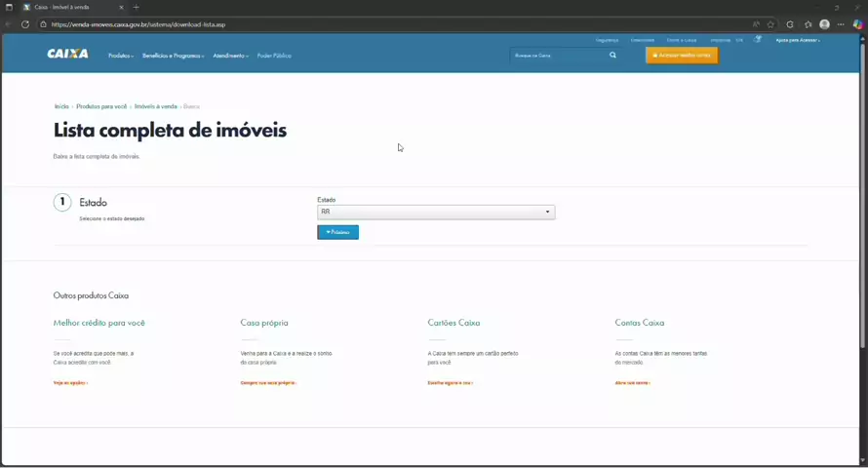Click the CAIXA logo
This screenshot has width=868, height=468.
pyautogui.click(x=67, y=54)
